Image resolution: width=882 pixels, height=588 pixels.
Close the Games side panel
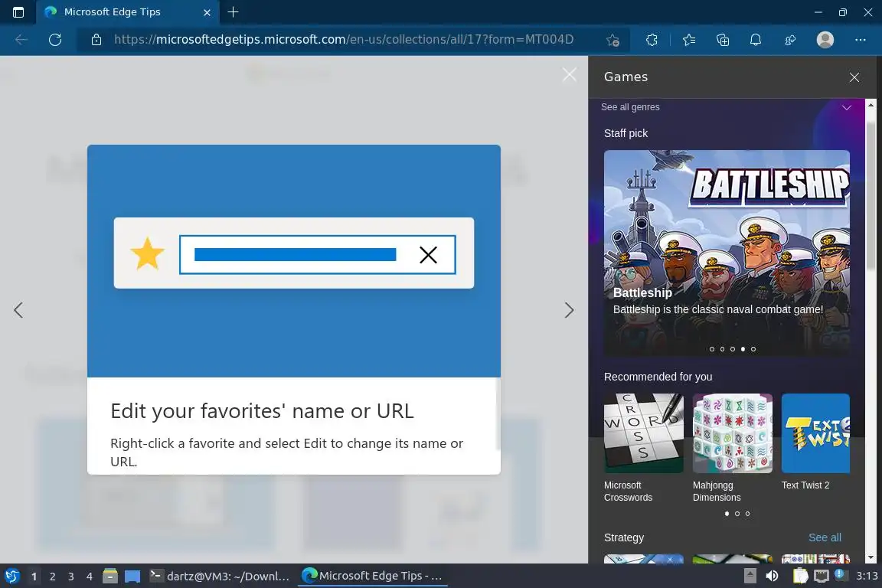pos(854,77)
